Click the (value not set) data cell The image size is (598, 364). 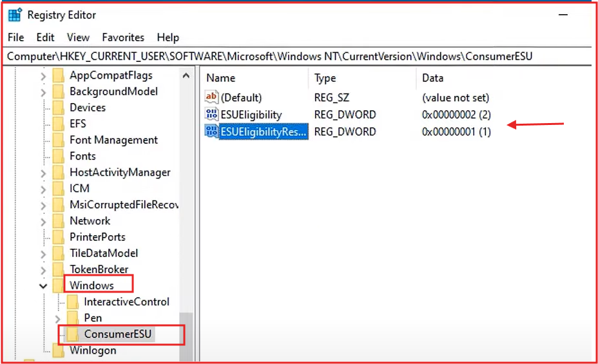click(x=456, y=97)
